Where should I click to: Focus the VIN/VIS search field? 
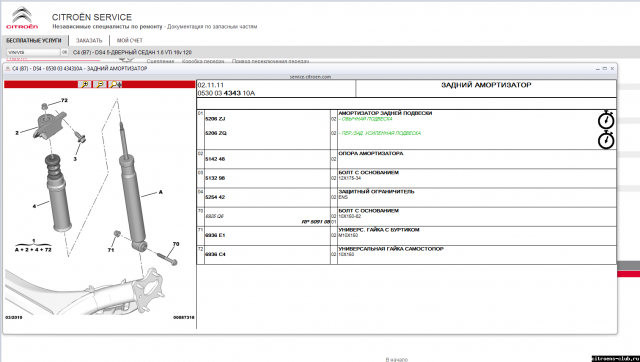coord(33,52)
